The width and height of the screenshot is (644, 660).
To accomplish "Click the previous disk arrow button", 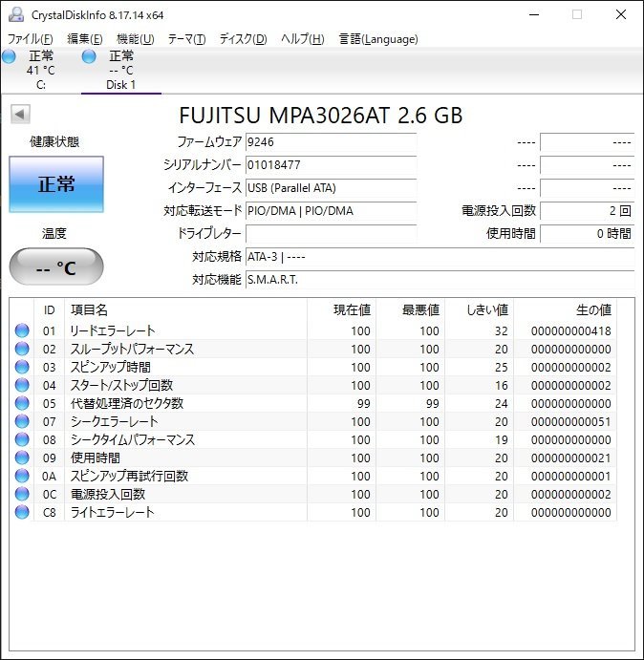I will point(20,114).
